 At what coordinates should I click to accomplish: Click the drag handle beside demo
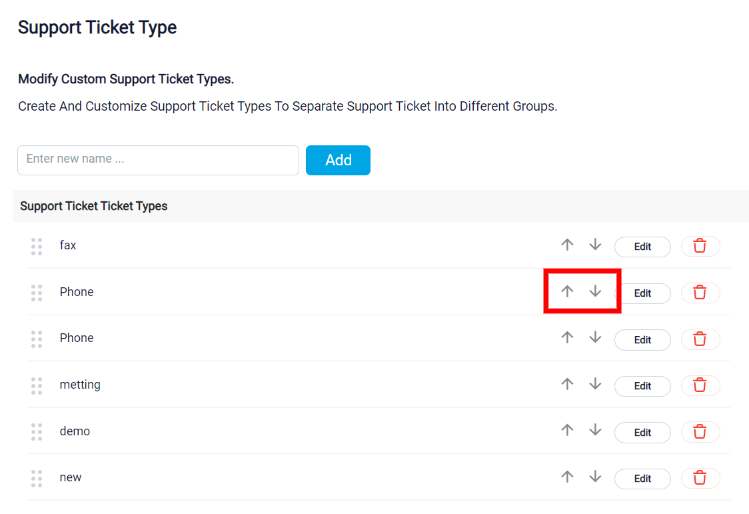[x=37, y=432]
